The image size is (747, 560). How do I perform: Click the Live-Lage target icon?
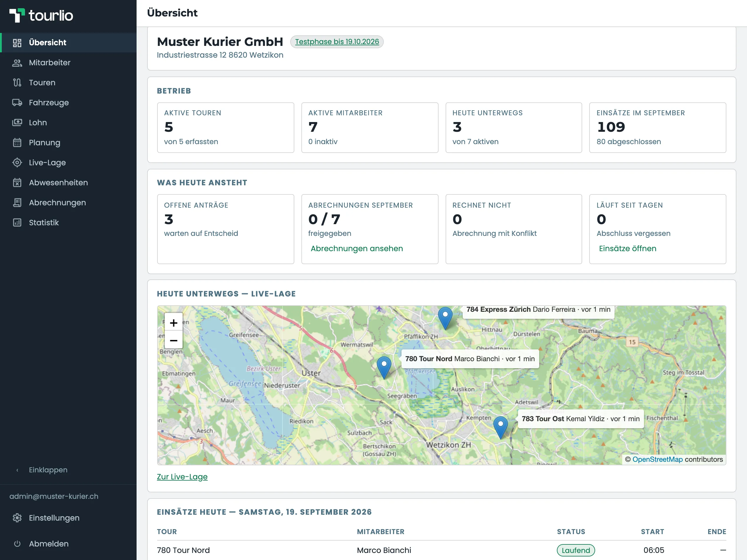[17, 162]
